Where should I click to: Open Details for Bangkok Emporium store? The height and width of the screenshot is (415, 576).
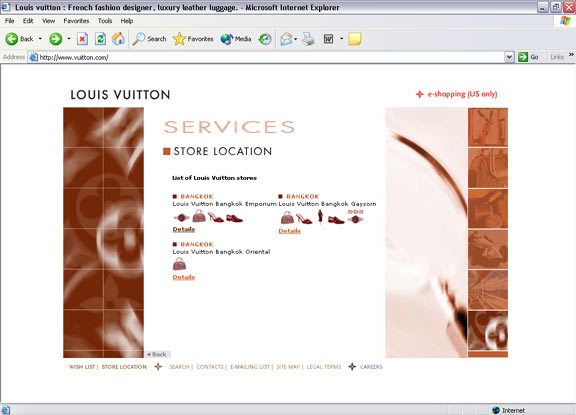tap(184, 229)
